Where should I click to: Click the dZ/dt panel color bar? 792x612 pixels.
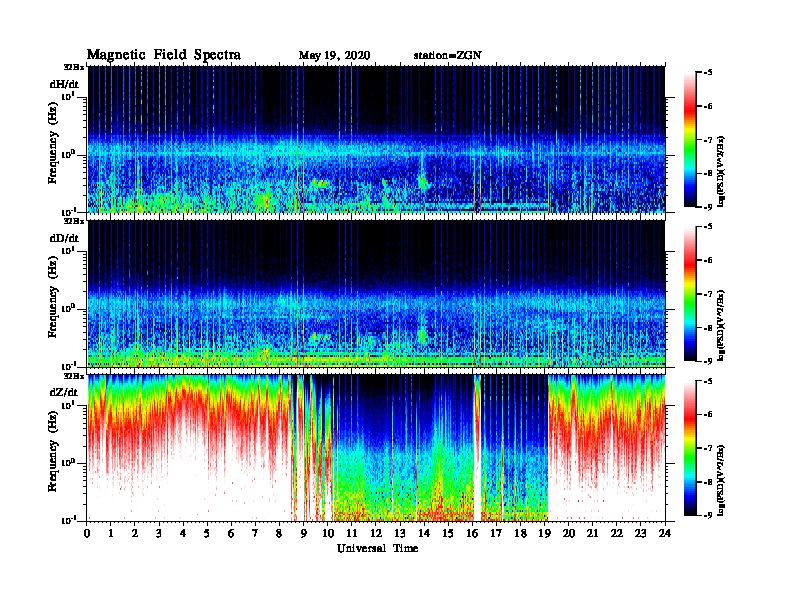pos(690,448)
